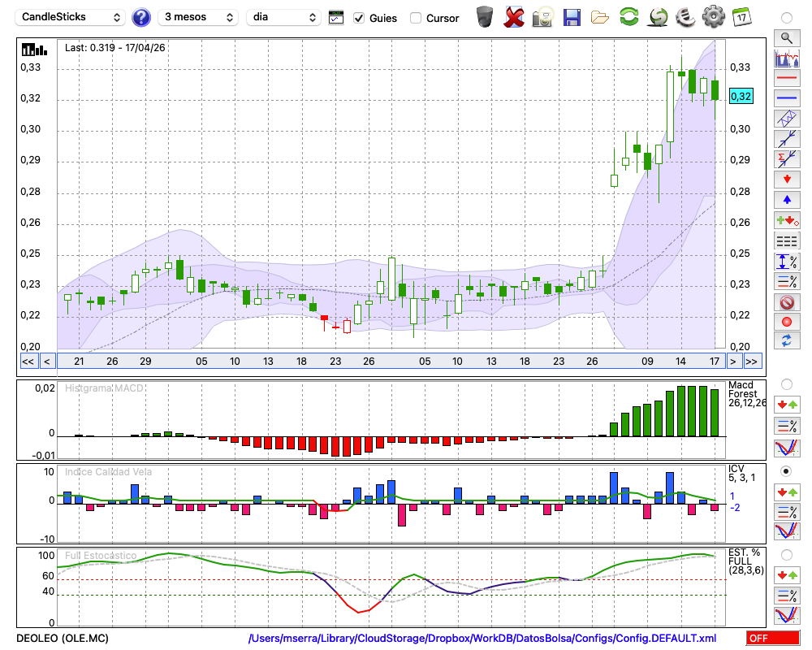Choose the channel drawing tool
This screenshot has width=812, height=650.
tap(787, 118)
